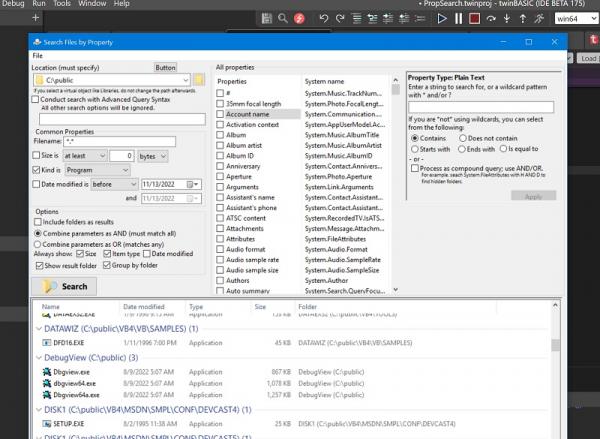Open the bytes unit dropdown
Image resolution: width=600 pixels, height=439 pixels.
(x=153, y=156)
